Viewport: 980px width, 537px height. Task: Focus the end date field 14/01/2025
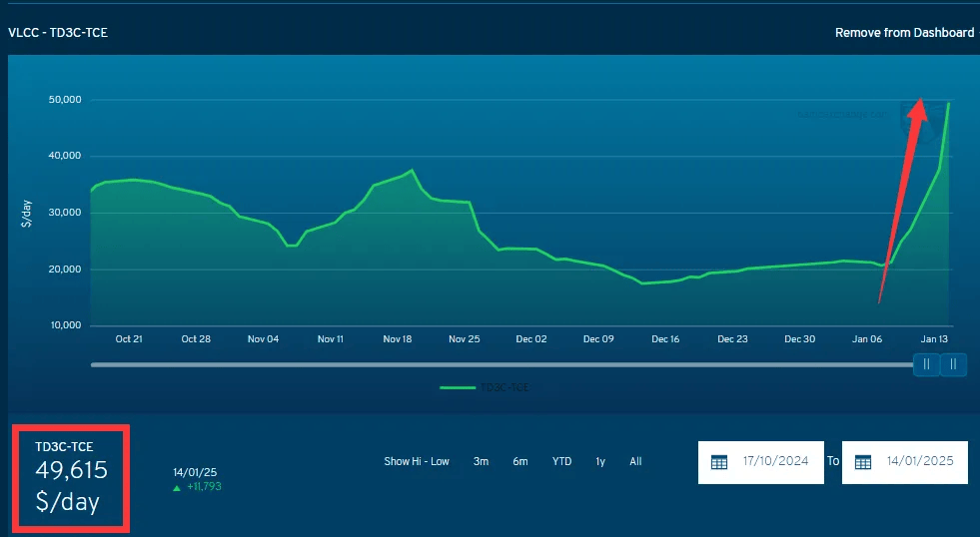(x=904, y=462)
